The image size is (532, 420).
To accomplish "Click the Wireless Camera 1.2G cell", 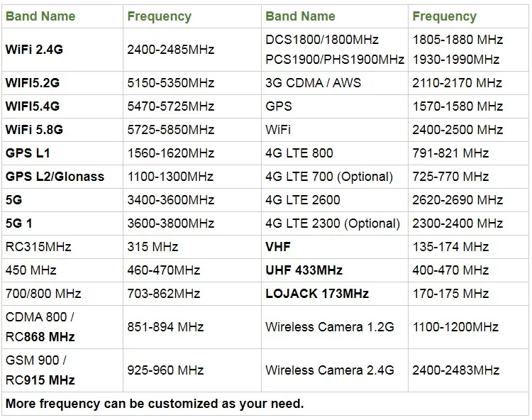I will (x=329, y=327).
